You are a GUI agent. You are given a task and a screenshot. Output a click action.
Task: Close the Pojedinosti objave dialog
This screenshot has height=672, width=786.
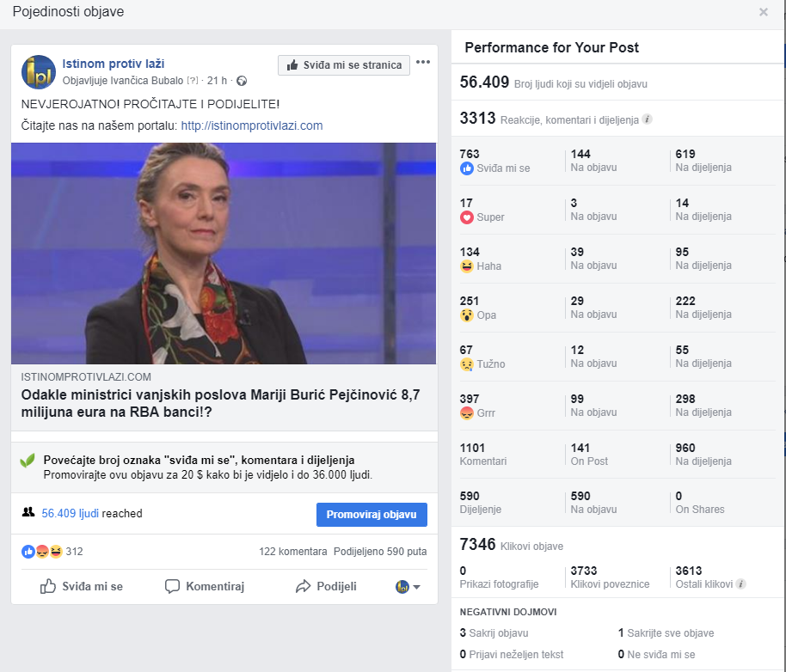764,12
